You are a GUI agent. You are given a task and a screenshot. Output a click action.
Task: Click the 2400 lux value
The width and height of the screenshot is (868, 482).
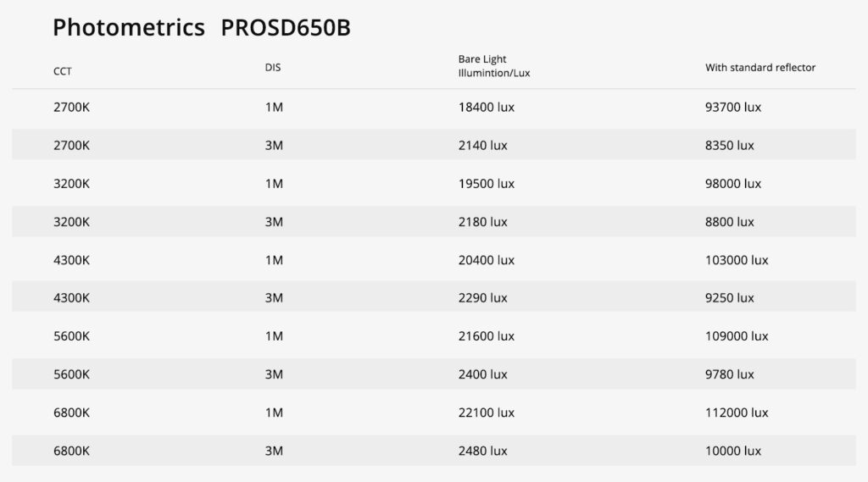click(482, 374)
